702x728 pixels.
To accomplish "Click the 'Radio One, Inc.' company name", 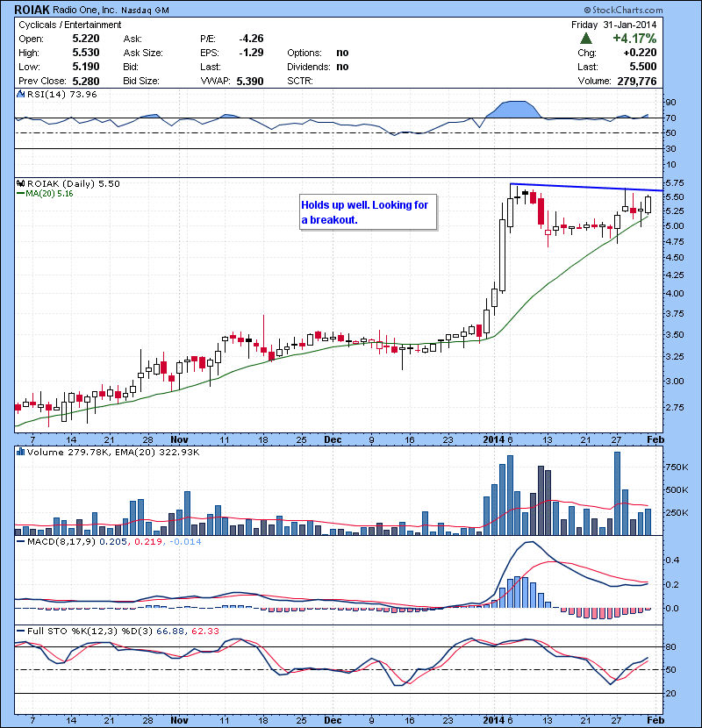I will (84, 10).
